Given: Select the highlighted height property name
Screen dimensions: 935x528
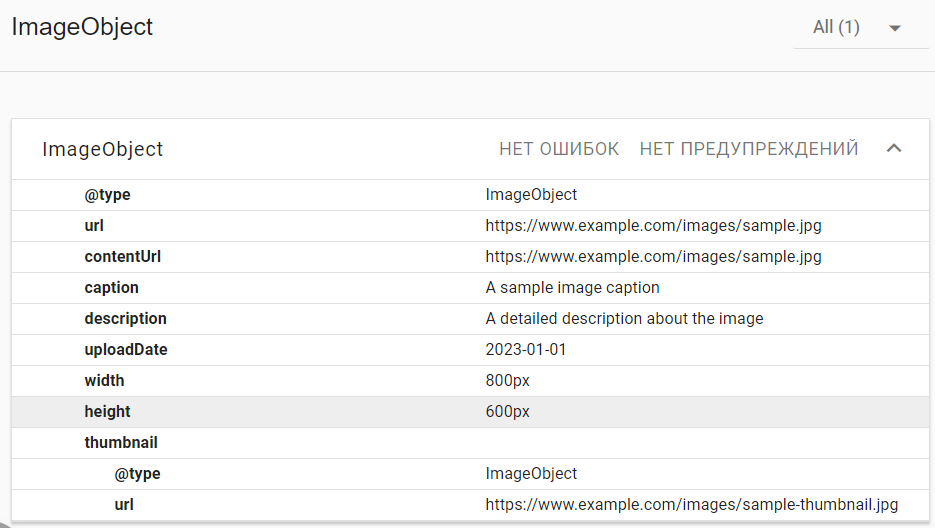Looking at the screenshot, I should (107, 412).
